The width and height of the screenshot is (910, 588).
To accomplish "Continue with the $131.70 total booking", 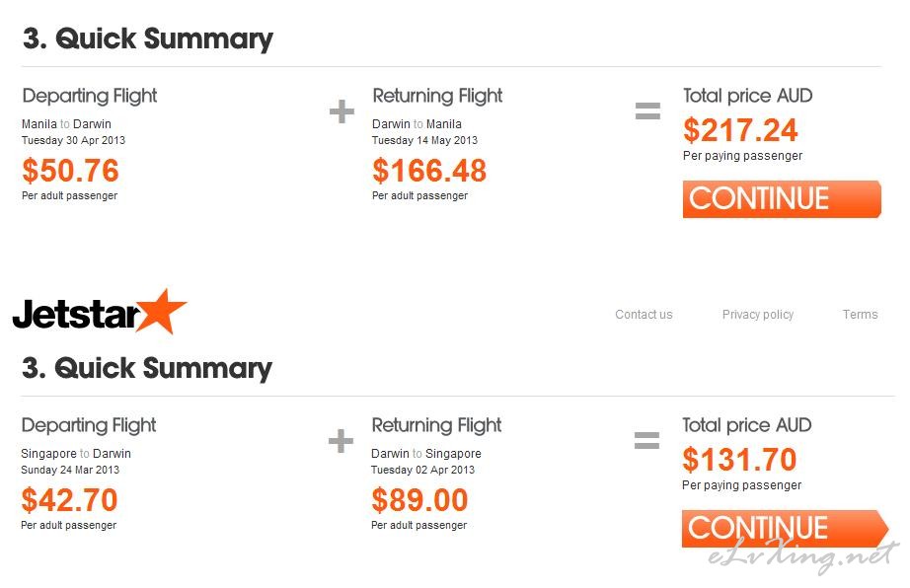I will (x=785, y=528).
